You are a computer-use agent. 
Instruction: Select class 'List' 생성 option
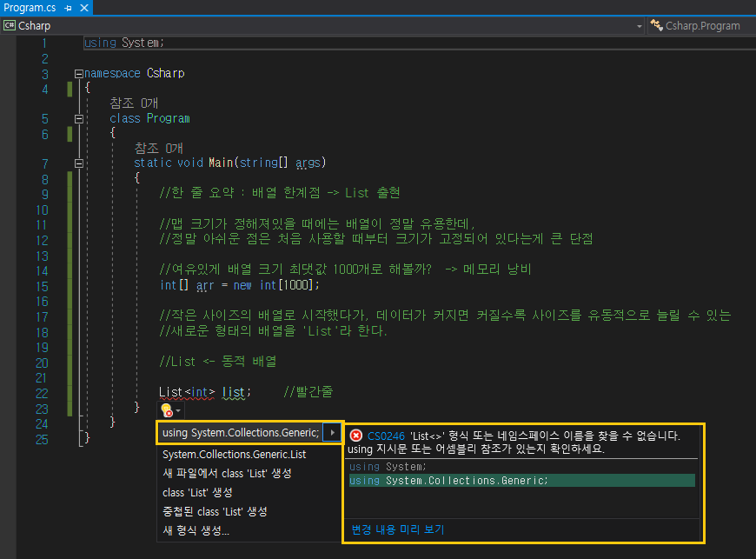(x=197, y=492)
